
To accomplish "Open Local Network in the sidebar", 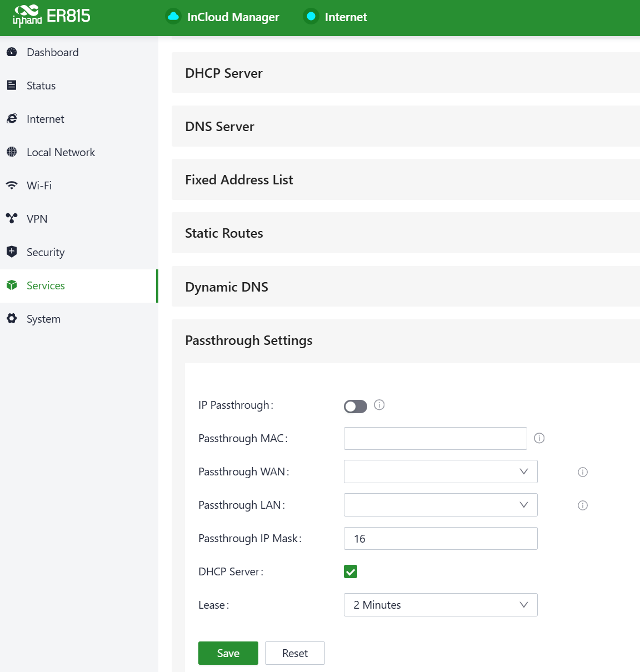I will pyautogui.click(x=61, y=152).
